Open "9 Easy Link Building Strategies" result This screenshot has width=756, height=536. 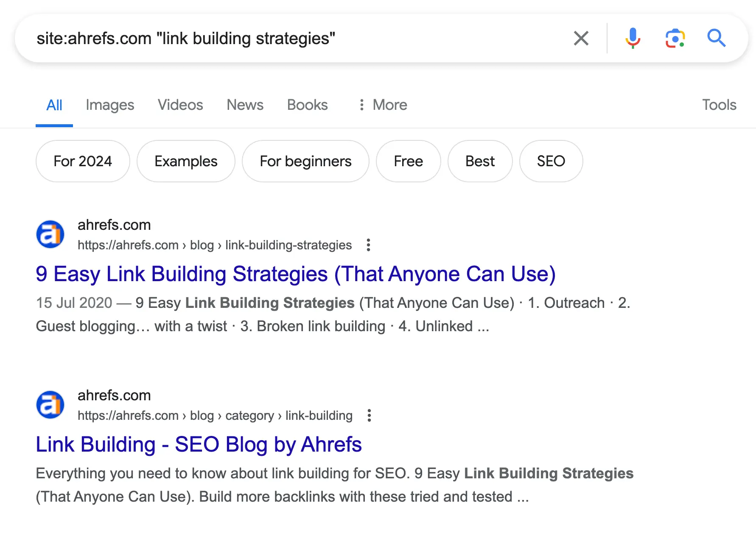[296, 274]
